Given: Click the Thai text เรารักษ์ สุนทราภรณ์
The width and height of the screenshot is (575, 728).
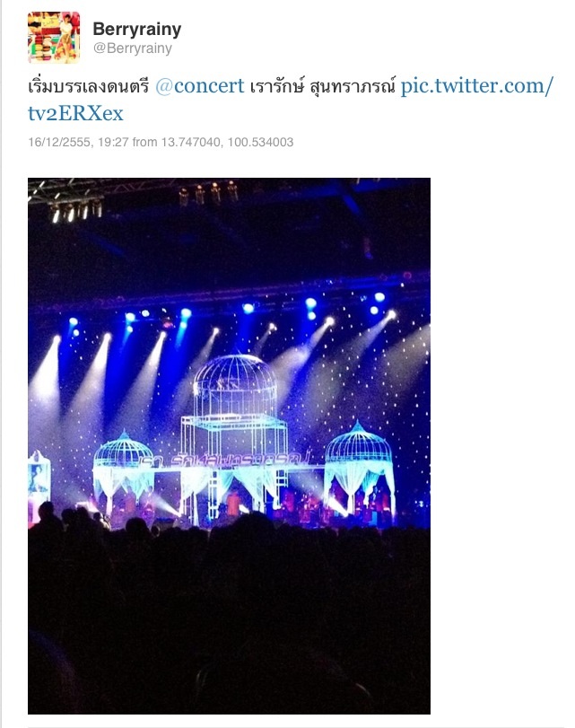Looking at the screenshot, I should pyautogui.click(x=323, y=86).
